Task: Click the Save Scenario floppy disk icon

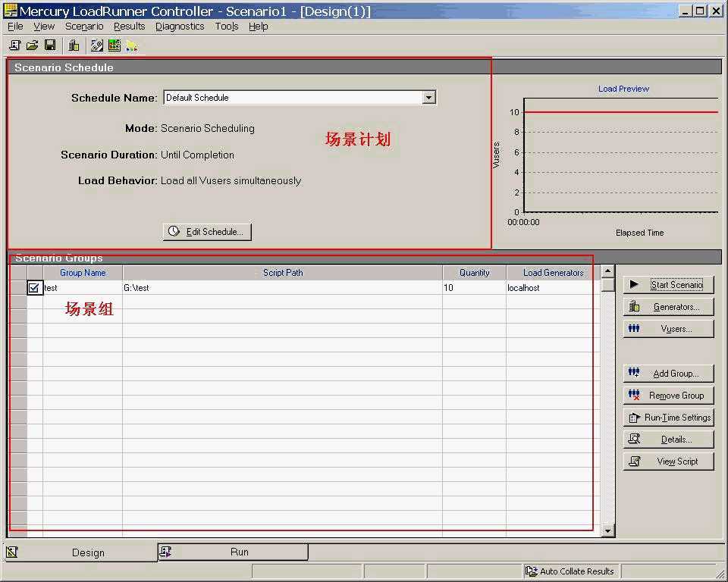Action: click(50, 45)
